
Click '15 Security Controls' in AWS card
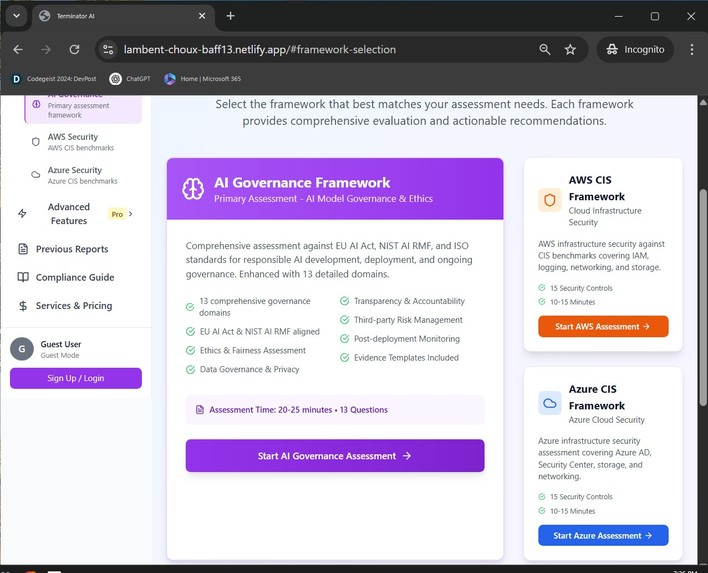(x=581, y=288)
